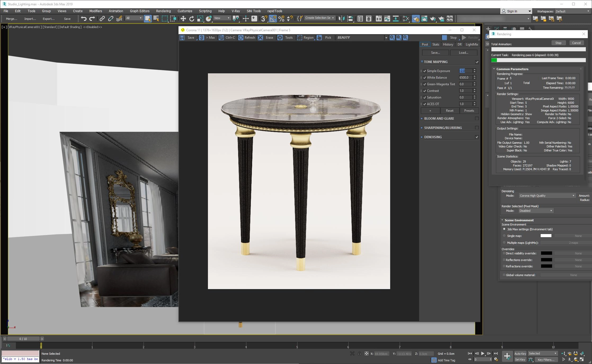Switch to the Stats tab

(x=435, y=44)
